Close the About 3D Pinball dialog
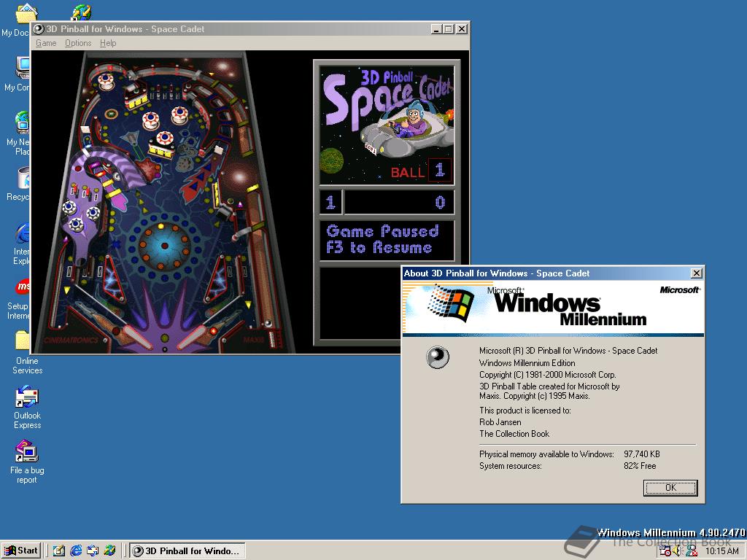This screenshot has width=747, height=560. pyautogui.click(x=696, y=273)
